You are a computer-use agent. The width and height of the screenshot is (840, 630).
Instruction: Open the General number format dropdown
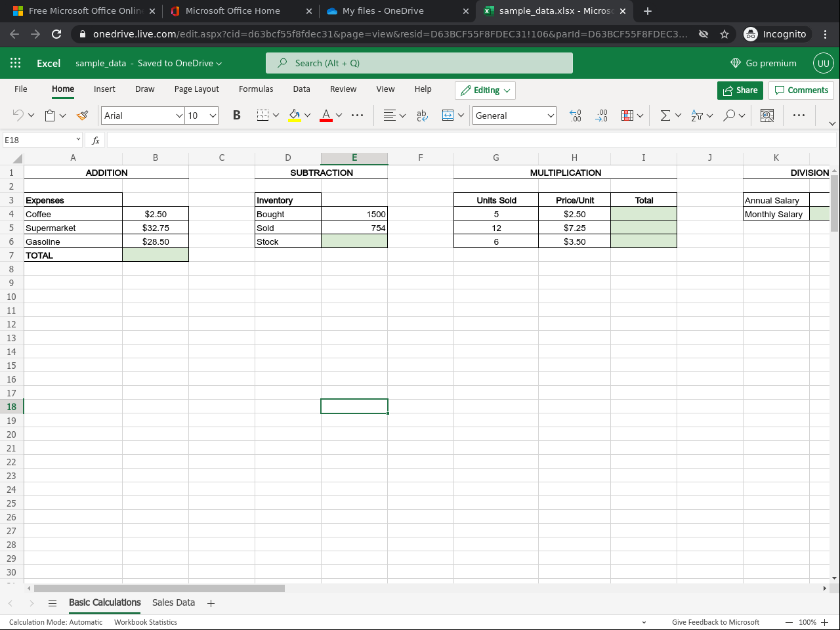click(514, 115)
